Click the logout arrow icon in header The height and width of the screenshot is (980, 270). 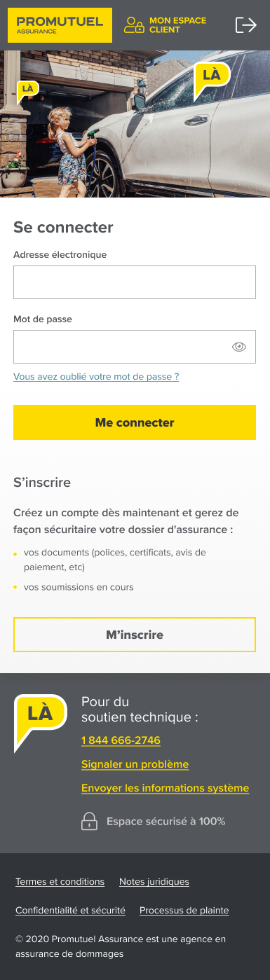245,25
